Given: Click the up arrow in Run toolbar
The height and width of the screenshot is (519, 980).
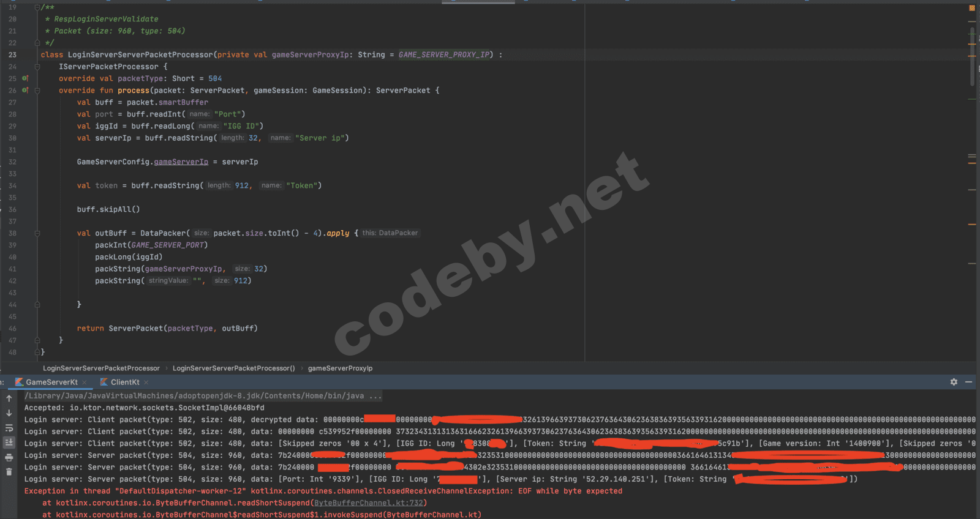Looking at the screenshot, I should point(9,398).
